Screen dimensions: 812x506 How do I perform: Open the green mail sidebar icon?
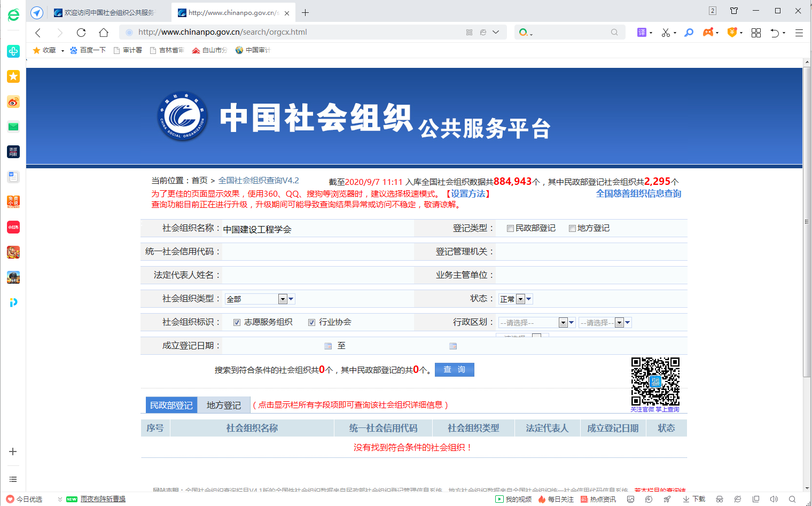(x=13, y=127)
